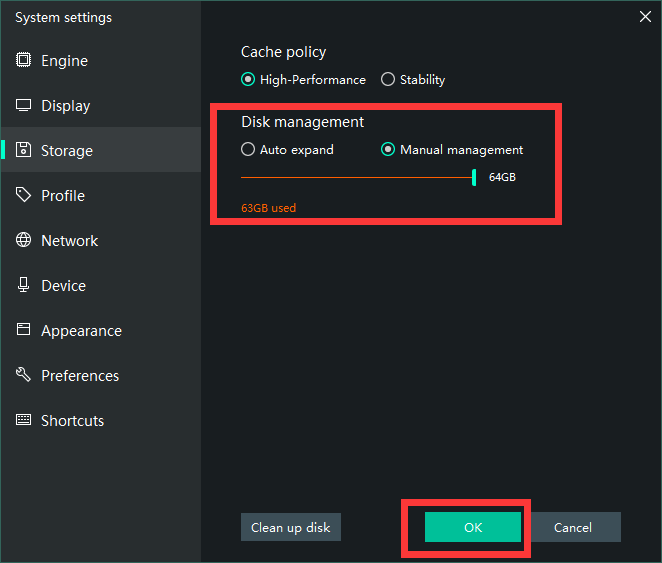Click the Preferences wrench icon
The width and height of the screenshot is (662, 563).
23,376
